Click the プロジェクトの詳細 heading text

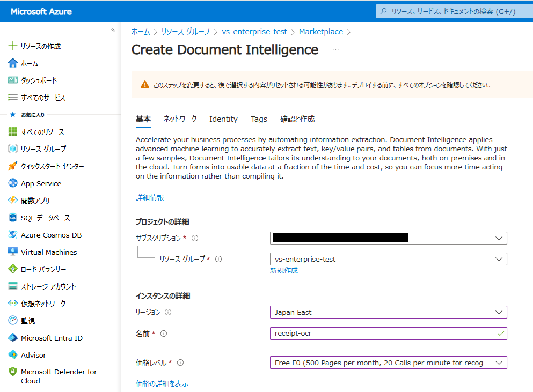pyautogui.click(x=163, y=222)
